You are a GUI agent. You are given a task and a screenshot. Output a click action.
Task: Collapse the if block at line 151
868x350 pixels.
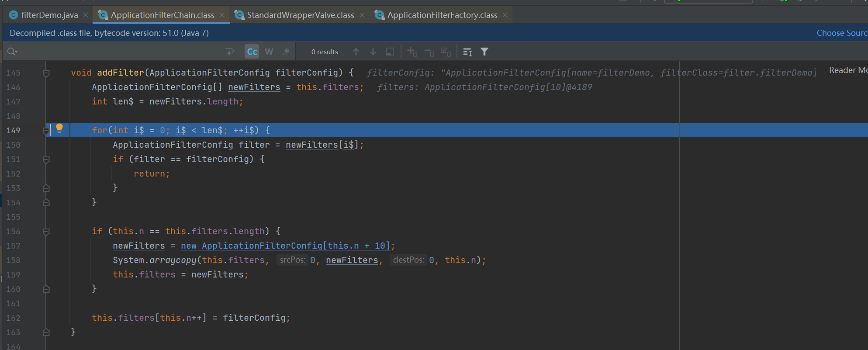pos(46,159)
